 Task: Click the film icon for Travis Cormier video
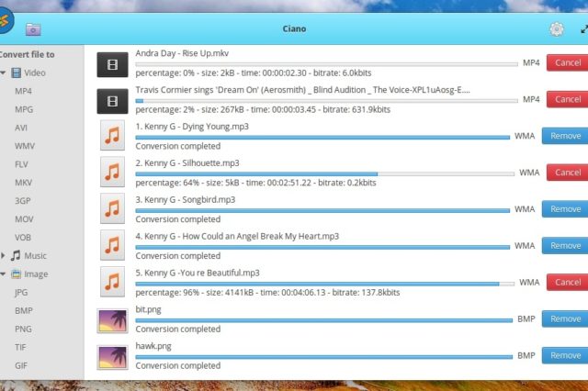point(112,100)
